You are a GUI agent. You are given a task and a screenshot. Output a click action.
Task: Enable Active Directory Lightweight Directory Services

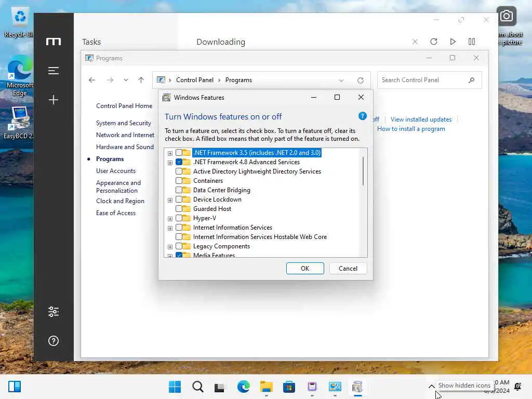point(179,171)
